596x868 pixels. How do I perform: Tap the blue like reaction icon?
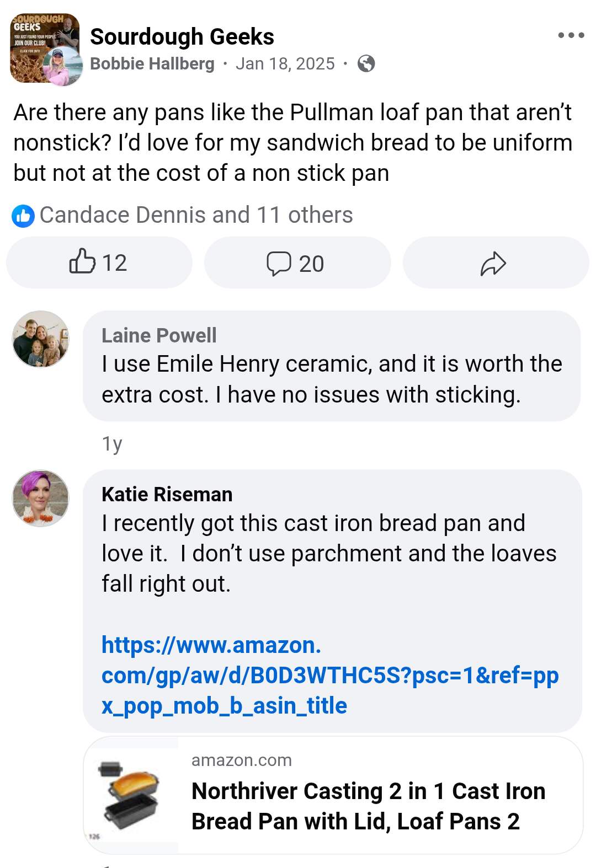point(23,216)
